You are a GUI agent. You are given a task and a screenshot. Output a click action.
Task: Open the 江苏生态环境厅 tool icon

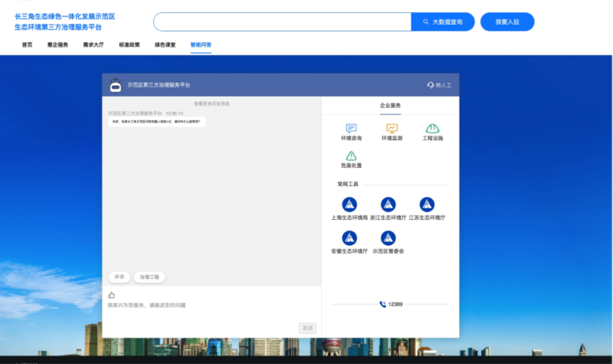click(427, 204)
